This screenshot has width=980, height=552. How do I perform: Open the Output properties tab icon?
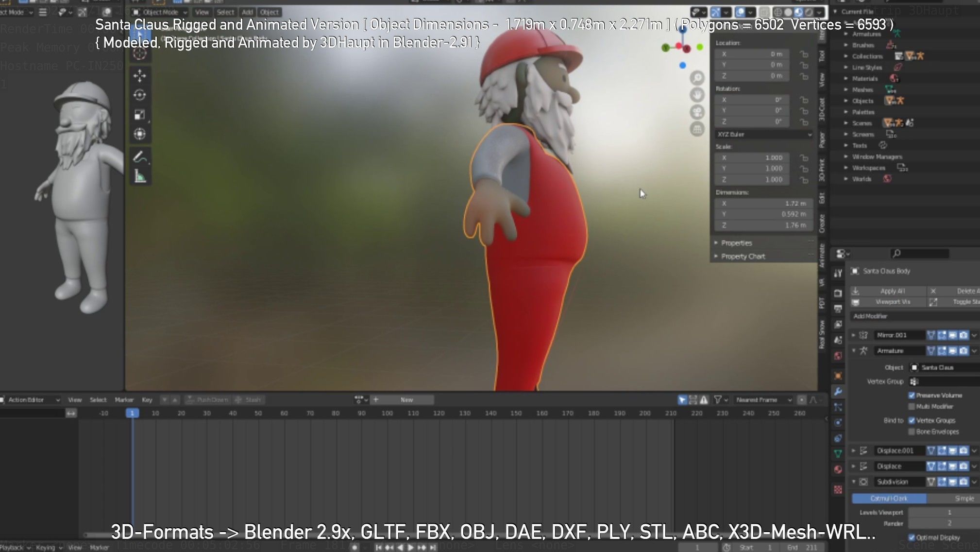tap(838, 309)
